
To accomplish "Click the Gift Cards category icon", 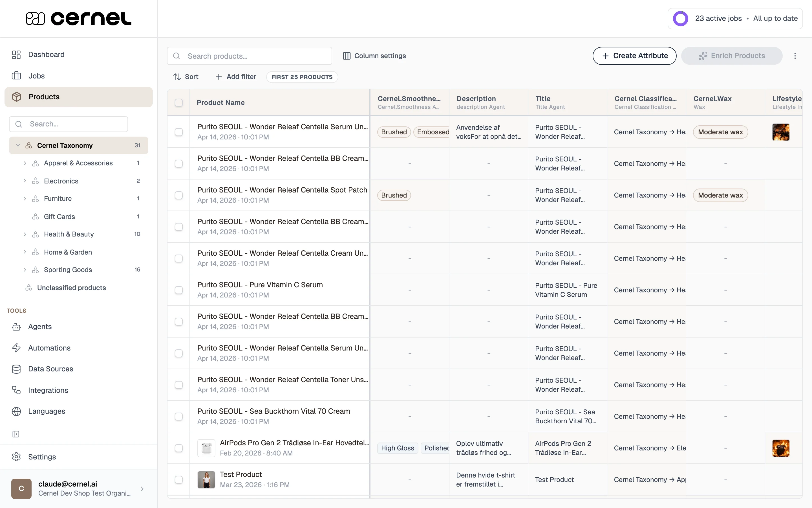I will [x=36, y=217].
